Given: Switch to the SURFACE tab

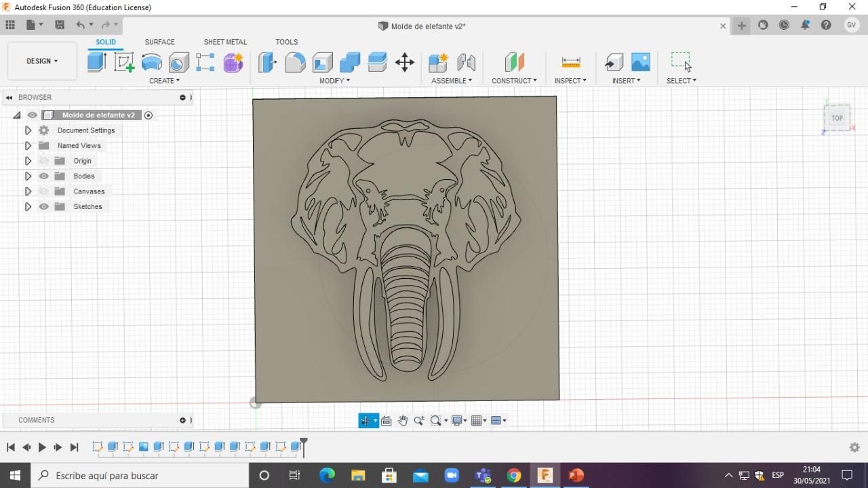Looking at the screenshot, I should click(x=159, y=42).
